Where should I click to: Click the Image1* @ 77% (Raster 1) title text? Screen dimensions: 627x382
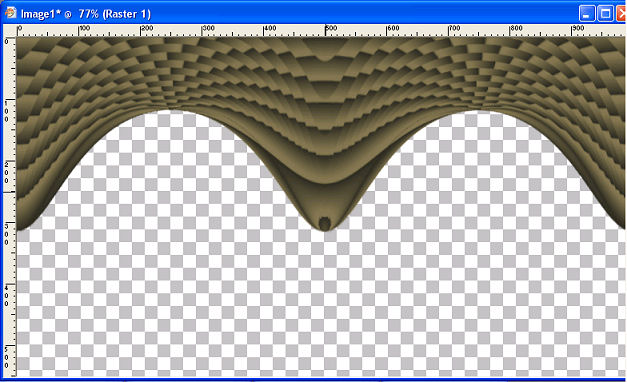(86, 14)
